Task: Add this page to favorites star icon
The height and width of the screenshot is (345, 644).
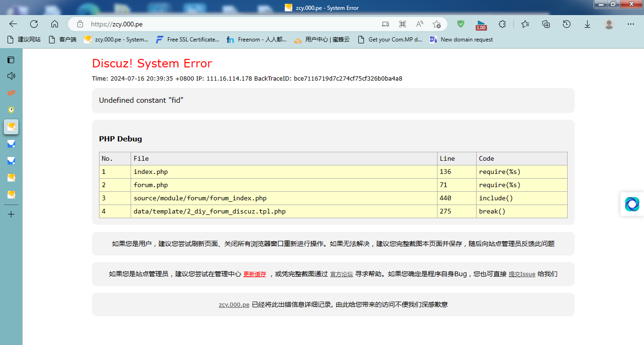Action: point(437,24)
